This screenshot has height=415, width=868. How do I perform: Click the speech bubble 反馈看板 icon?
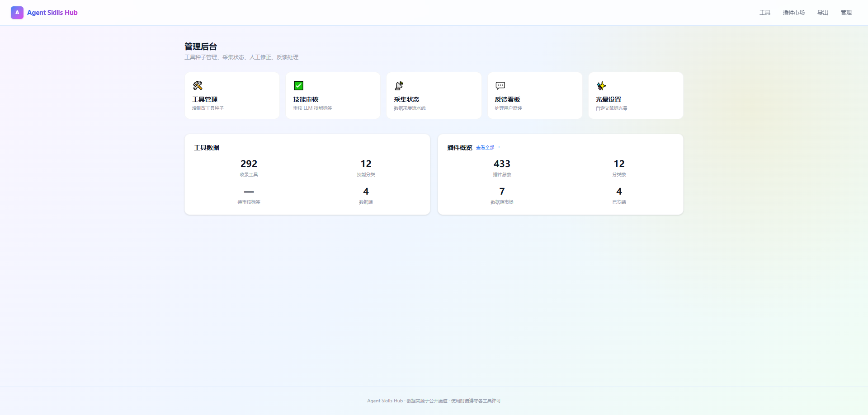[x=500, y=85]
